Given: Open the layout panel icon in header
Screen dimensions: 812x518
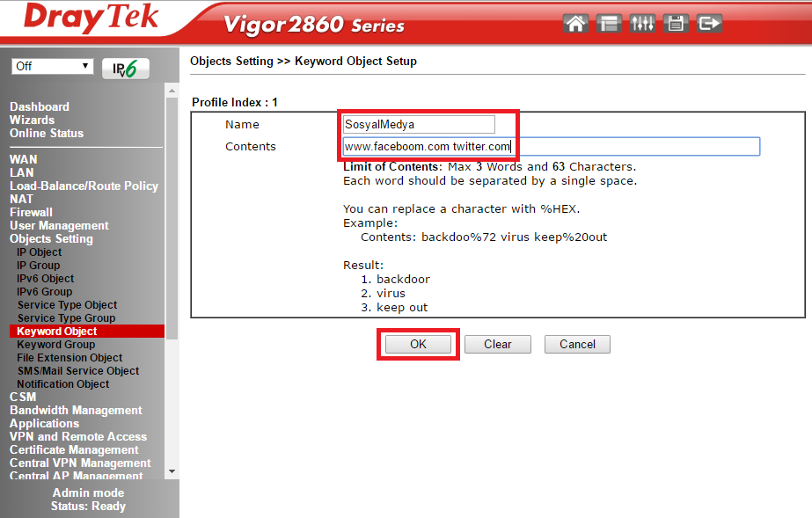Looking at the screenshot, I should [609, 24].
